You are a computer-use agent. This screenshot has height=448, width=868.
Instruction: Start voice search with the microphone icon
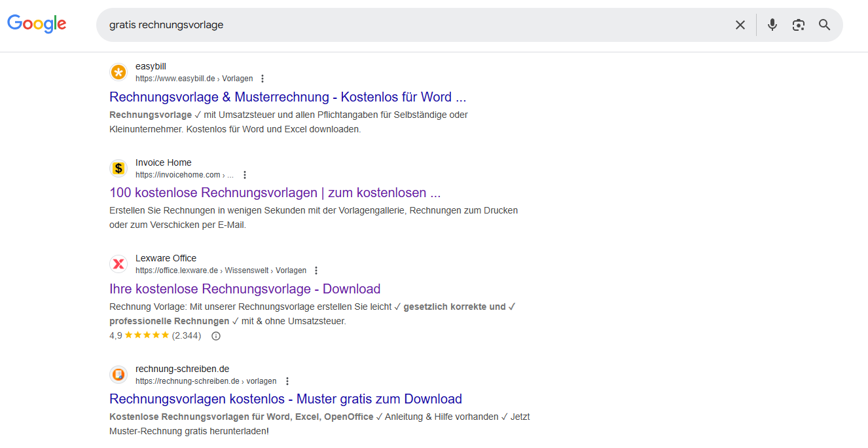(x=772, y=25)
